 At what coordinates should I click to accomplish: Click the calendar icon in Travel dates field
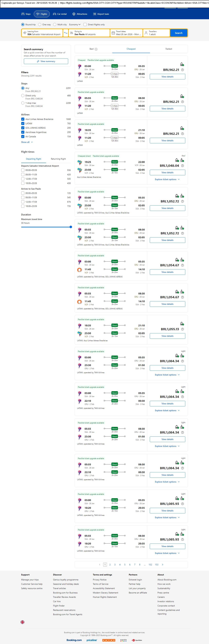point(113,33)
